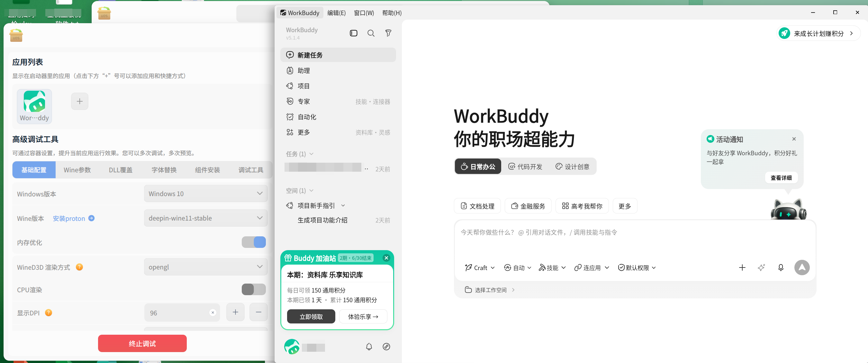
Task: Click the 立即领取 button
Action: (x=311, y=316)
